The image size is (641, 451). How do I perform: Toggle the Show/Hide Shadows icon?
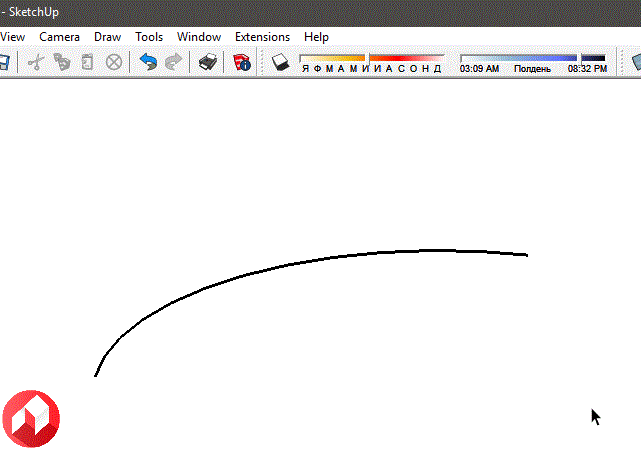280,62
